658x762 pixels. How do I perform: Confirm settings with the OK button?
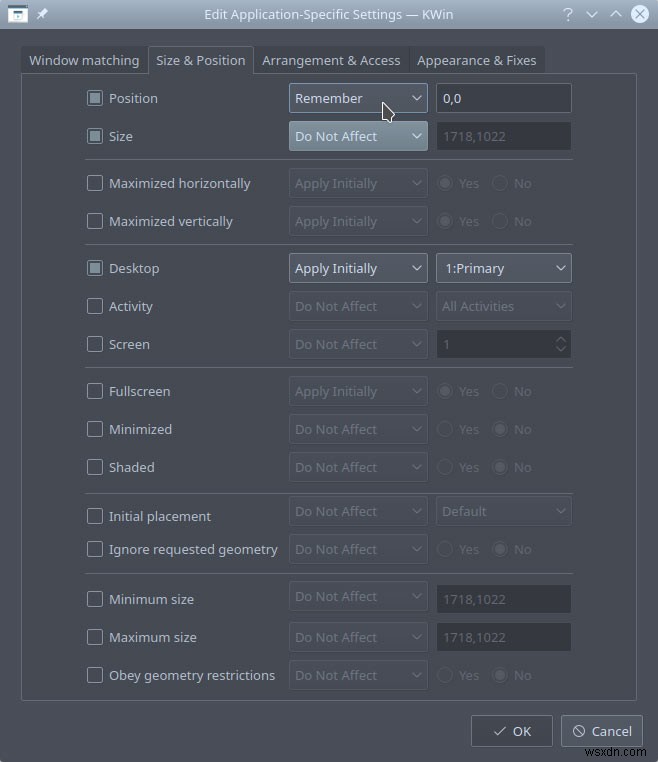[511, 731]
